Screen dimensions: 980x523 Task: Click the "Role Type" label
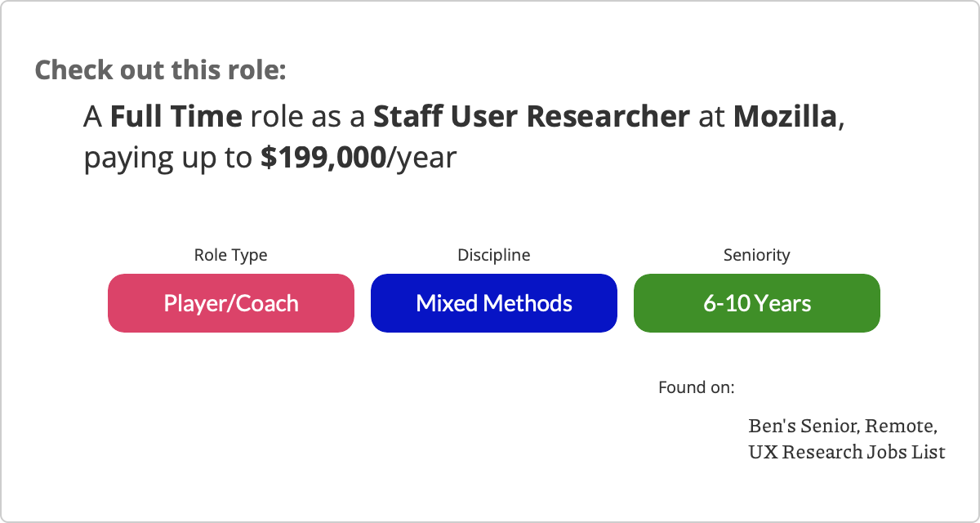[x=230, y=255]
